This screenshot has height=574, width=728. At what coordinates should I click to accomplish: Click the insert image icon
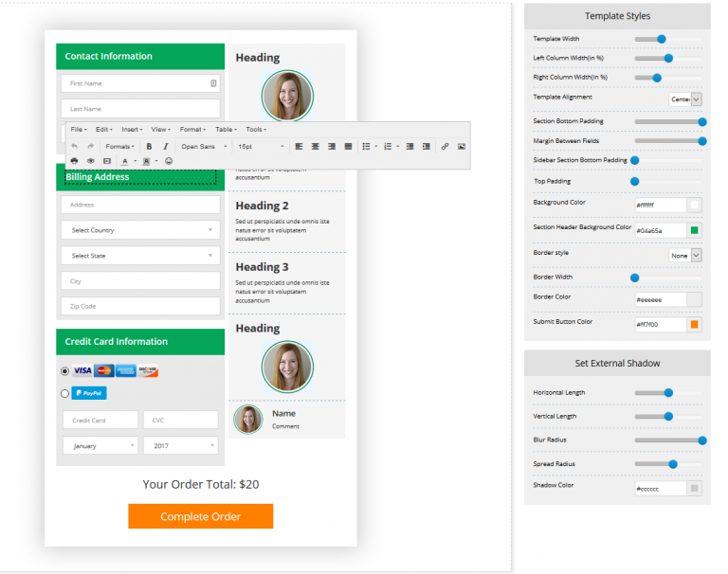pyautogui.click(x=462, y=147)
